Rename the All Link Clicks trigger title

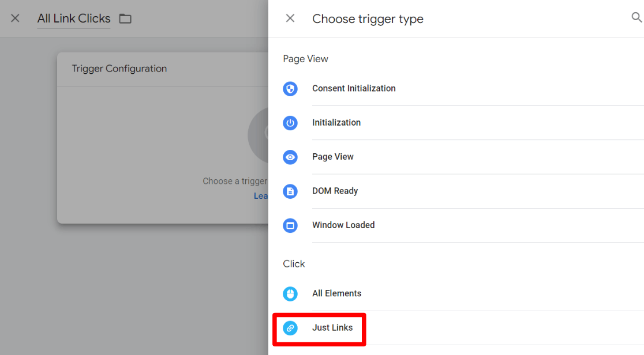tap(73, 18)
